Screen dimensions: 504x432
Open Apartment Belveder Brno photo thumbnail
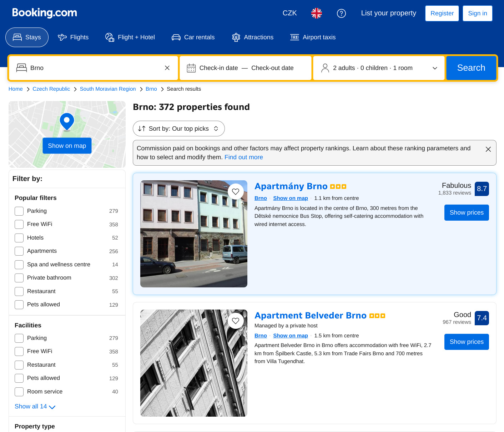click(194, 363)
